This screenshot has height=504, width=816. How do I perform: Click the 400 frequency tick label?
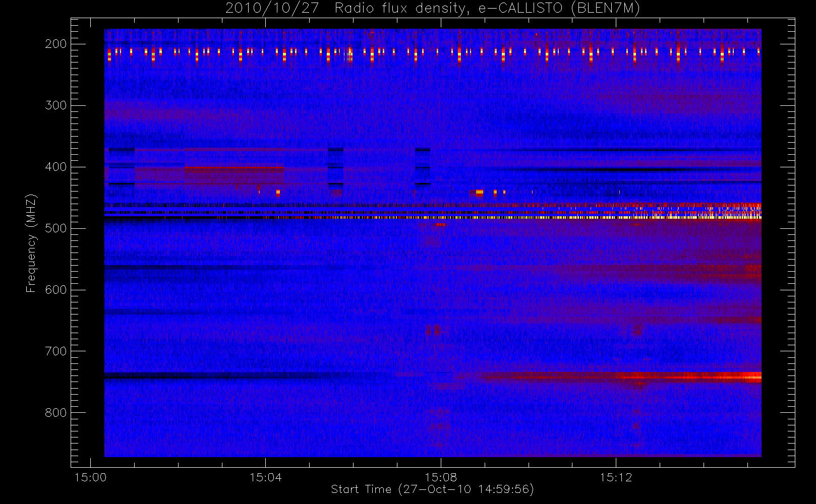coord(55,167)
